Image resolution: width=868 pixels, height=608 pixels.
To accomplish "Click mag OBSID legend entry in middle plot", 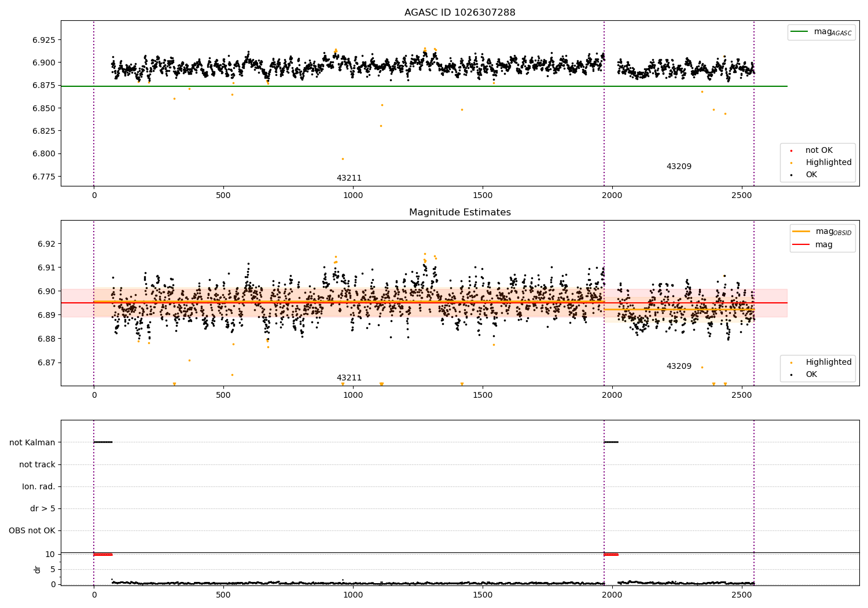I will coord(834,232).
